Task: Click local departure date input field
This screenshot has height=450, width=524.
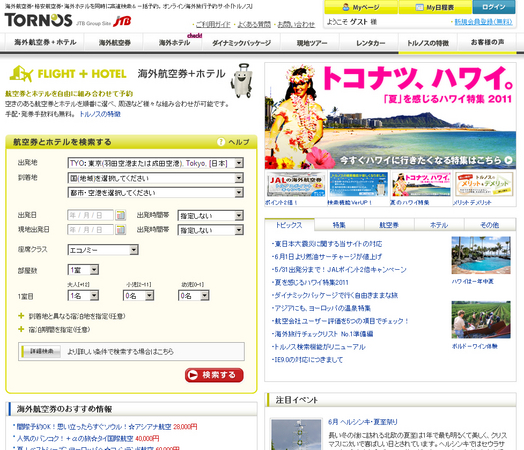Action: (91, 230)
